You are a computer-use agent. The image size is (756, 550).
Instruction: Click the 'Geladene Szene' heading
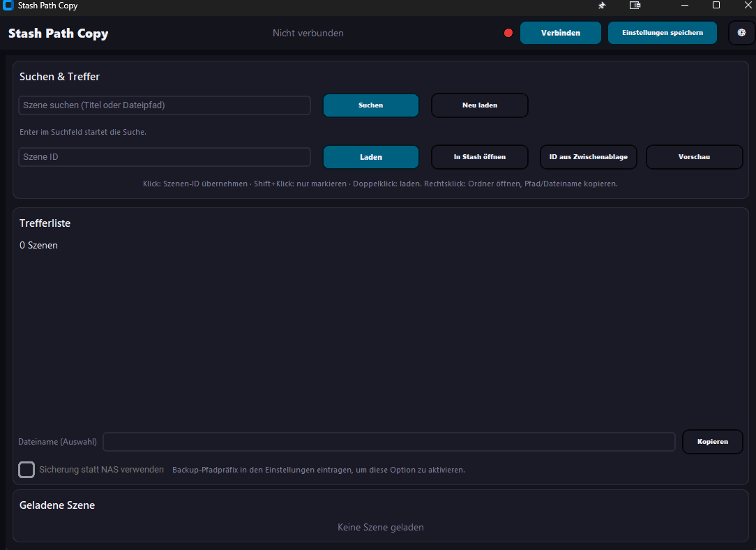[57, 505]
